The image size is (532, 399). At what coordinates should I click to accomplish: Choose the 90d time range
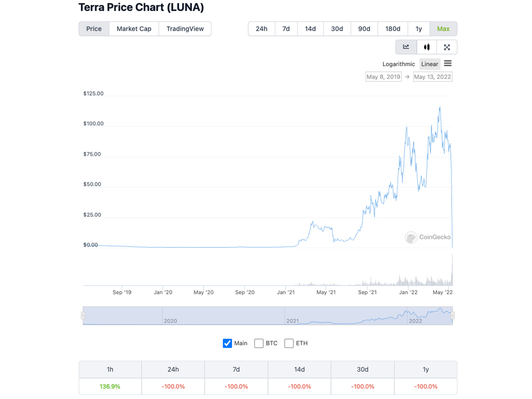click(364, 29)
